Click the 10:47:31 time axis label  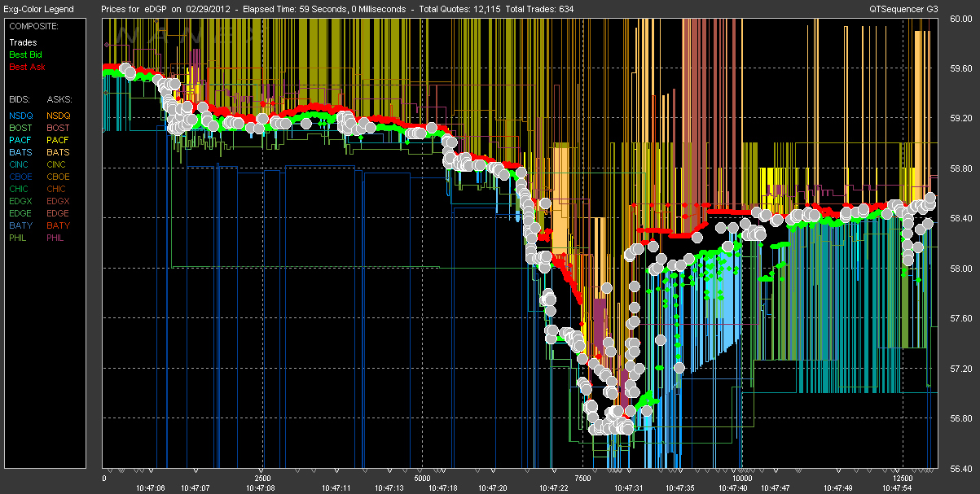point(629,487)
